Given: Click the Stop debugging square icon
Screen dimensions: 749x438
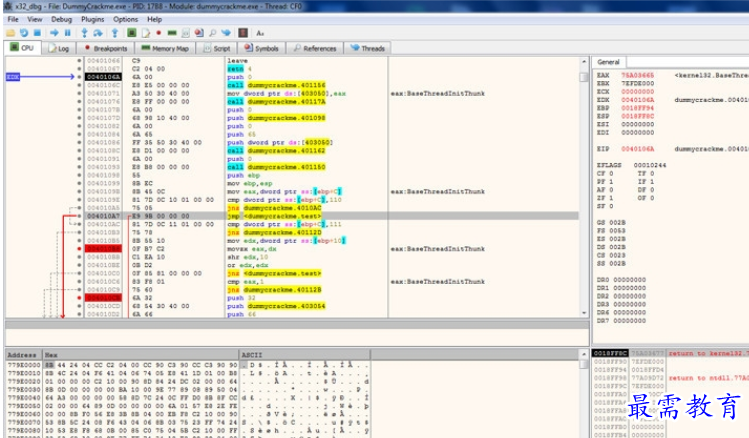Looking at the screenshot, I should pos(37,33).
